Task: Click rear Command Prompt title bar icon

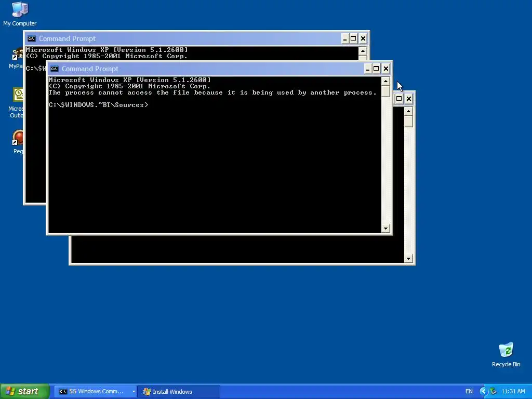Action: (x=32, y=38)
